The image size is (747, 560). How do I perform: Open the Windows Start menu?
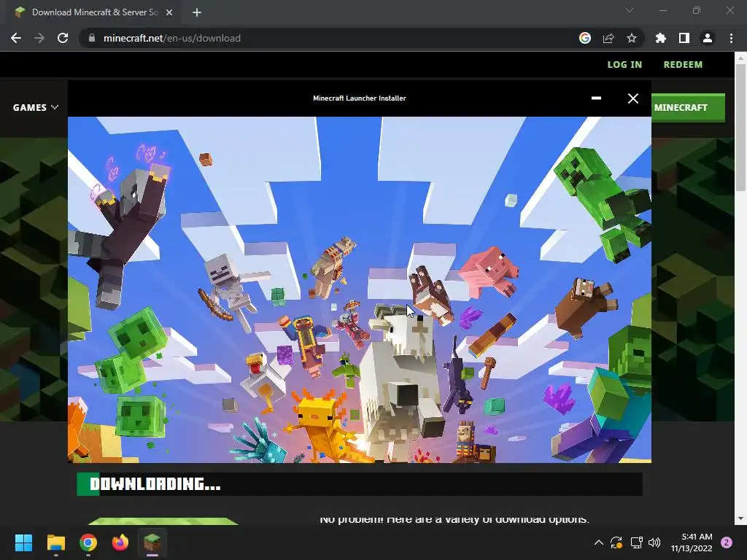click(23, 542)
